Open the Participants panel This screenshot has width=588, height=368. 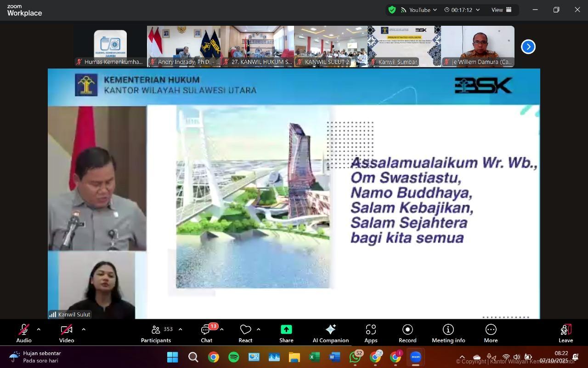(156, 333)
